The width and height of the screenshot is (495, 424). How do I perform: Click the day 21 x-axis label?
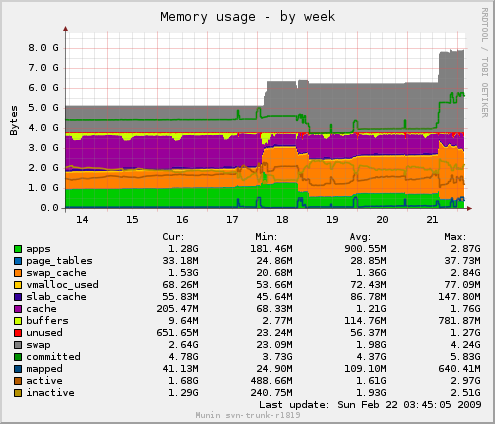tap(432, 220)
